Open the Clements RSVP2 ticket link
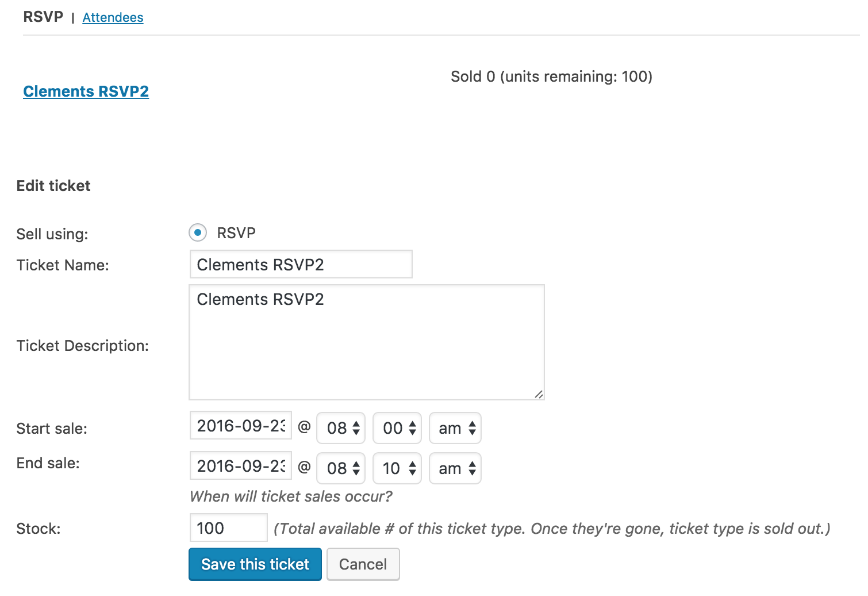This screenshot has height=596, width=868. click(86, 91)
